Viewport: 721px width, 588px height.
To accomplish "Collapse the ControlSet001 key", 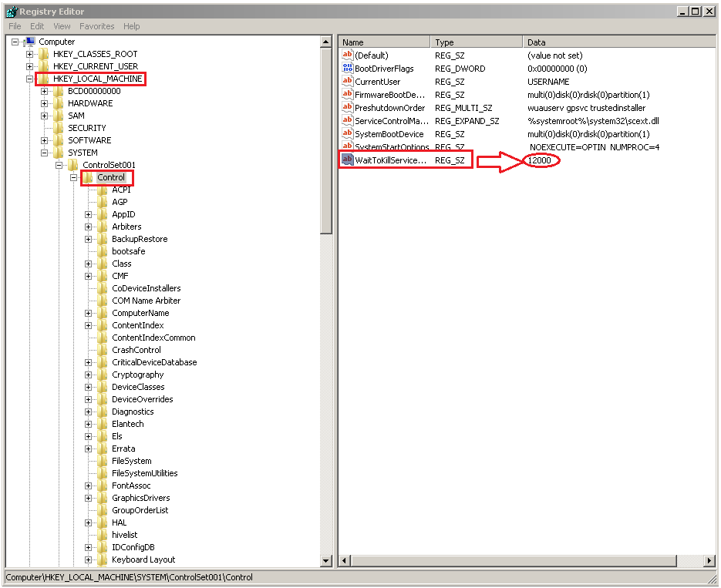I will [59, 166].
